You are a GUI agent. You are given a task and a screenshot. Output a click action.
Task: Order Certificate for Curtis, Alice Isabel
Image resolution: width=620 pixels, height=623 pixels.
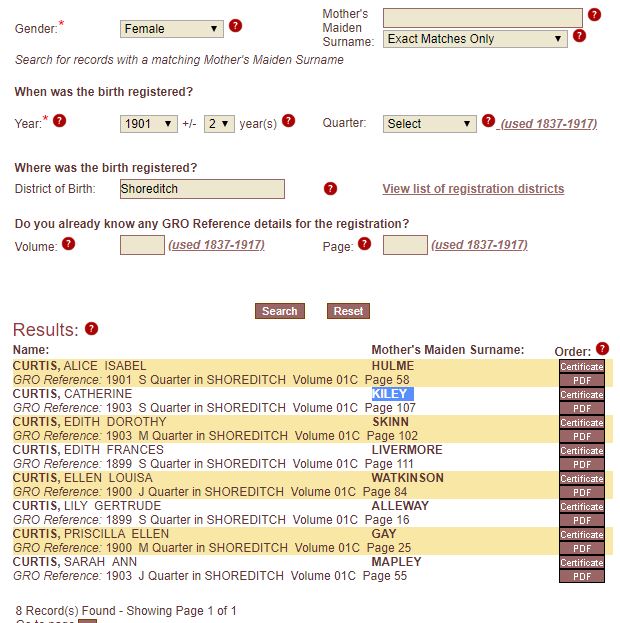tap(582, 366)
